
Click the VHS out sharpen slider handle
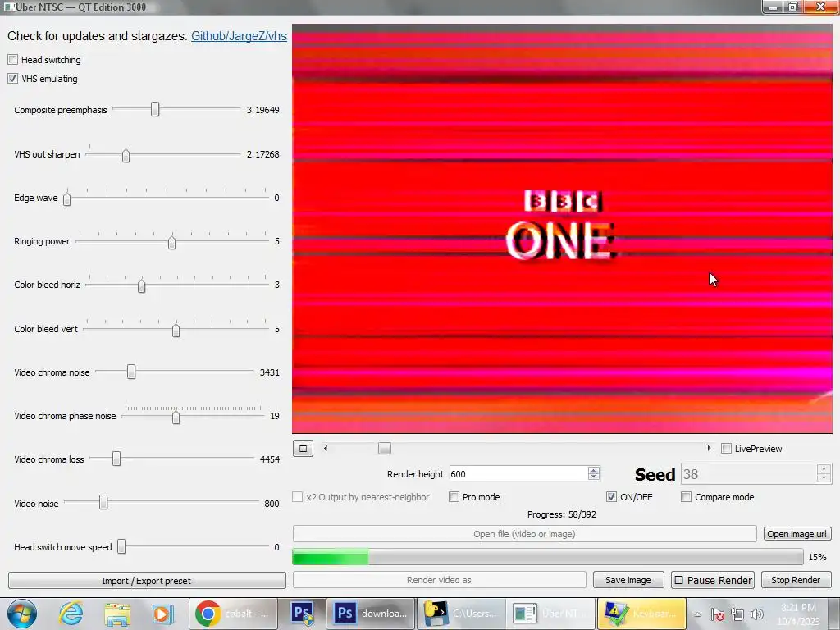point(126,155)
